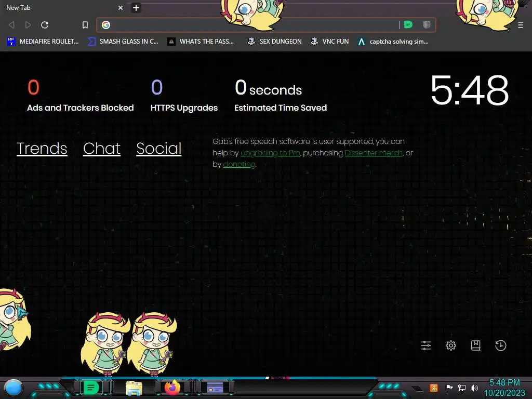Click the large 5:48 clock
The width and height of the screenshot is (532, 399).
470,90
